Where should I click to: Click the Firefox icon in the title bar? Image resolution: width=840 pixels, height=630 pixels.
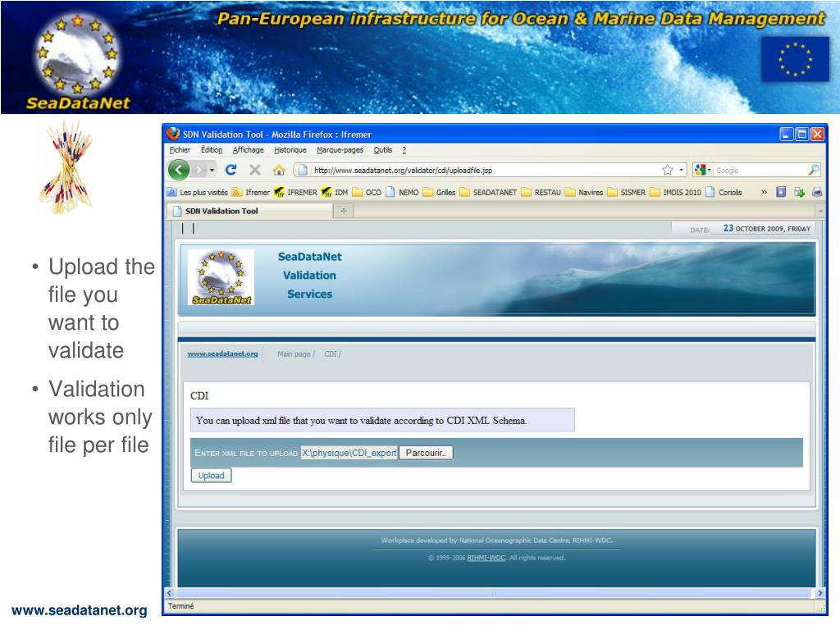click(x=173, y=134)
